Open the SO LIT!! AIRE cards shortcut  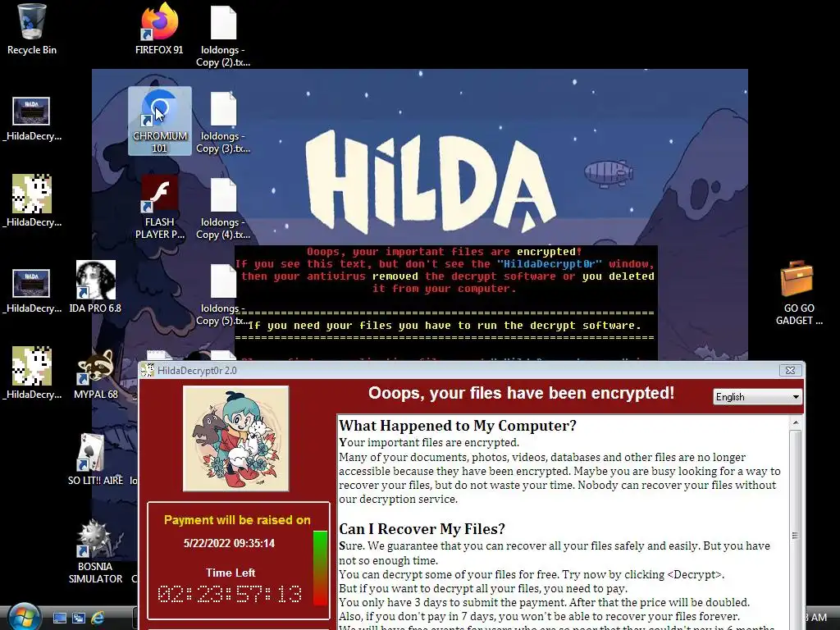point(95,459)
